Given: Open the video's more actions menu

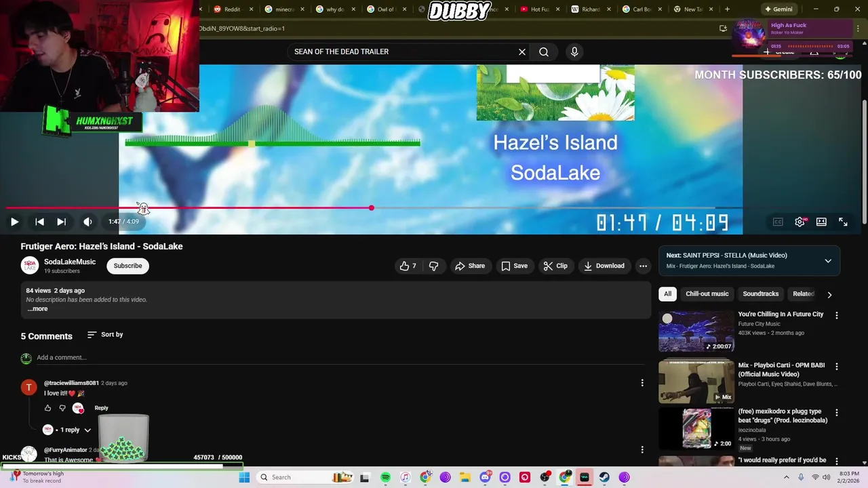Looking at the screenshot, I should tap(643, 266).
